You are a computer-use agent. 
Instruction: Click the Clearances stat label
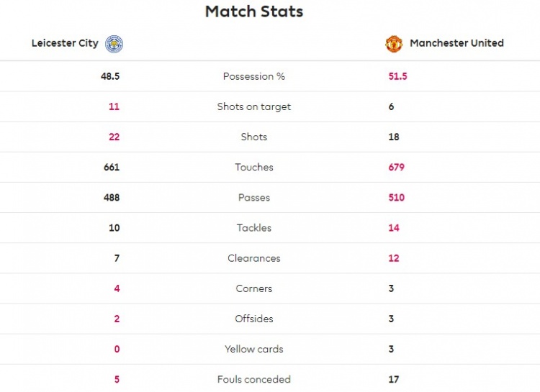tap(254, 258)
